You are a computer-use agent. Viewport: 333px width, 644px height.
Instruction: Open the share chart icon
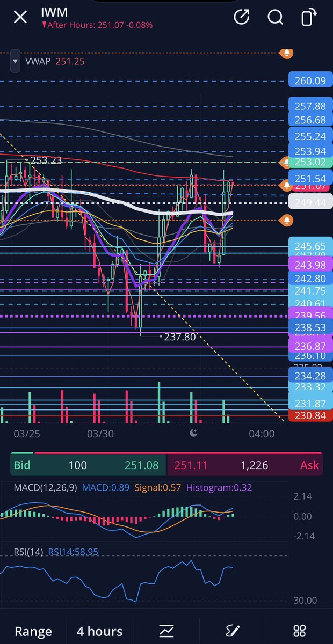tap(242, 17)
